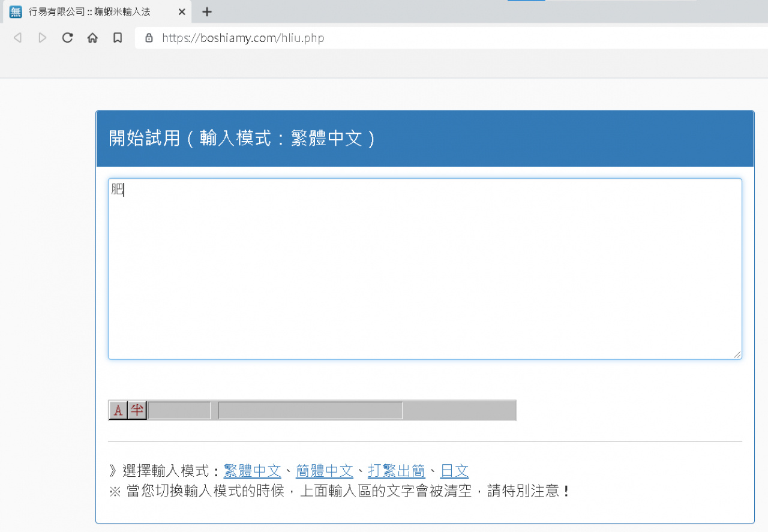Screen dimensions: 768x532
Task: Select the 簡體中文 input mode link
Action: pos(325,471)
